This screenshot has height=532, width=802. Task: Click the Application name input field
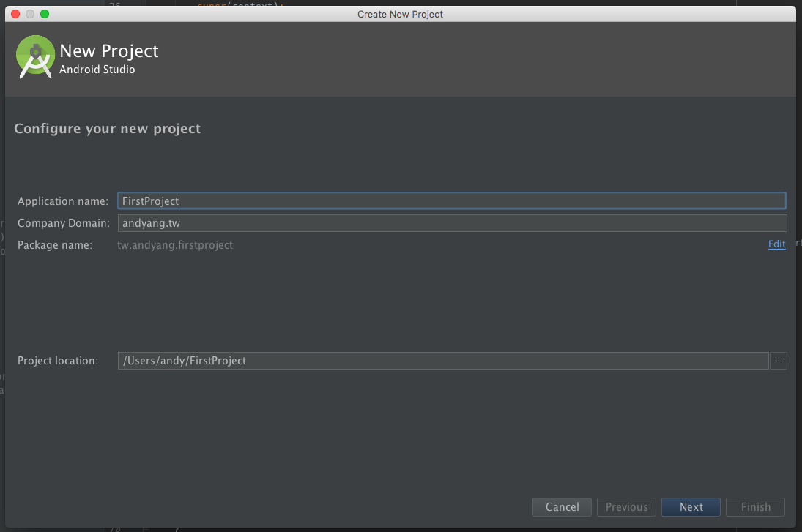point(452,201)
